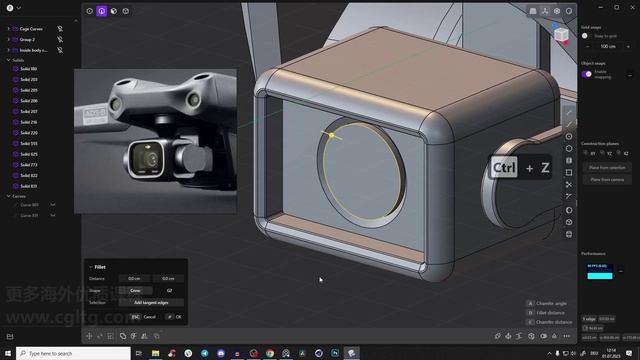Select Solid 220 in outliner

(x=29, y=133)
